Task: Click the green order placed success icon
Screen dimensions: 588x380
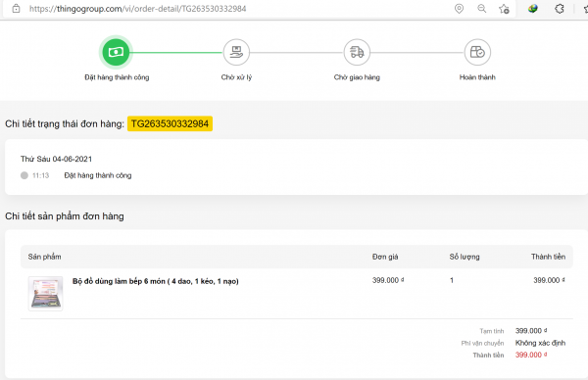Action: [116, 52]
